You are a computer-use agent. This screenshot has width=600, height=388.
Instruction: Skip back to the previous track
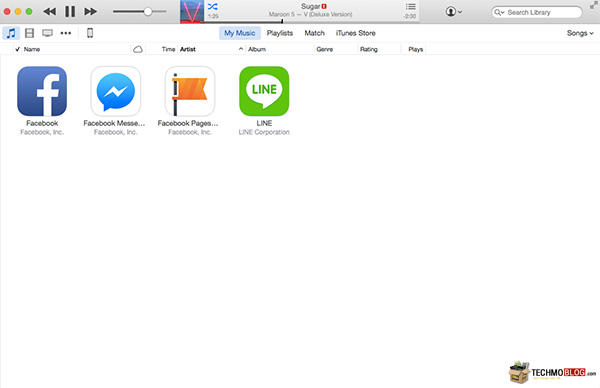click(x=49, y=11)
